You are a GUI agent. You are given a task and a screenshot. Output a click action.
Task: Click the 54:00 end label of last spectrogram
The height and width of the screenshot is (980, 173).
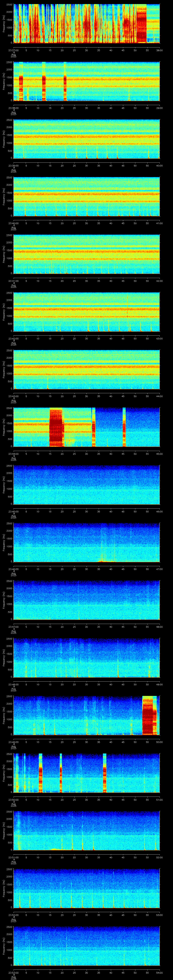(x=159, y=972)
